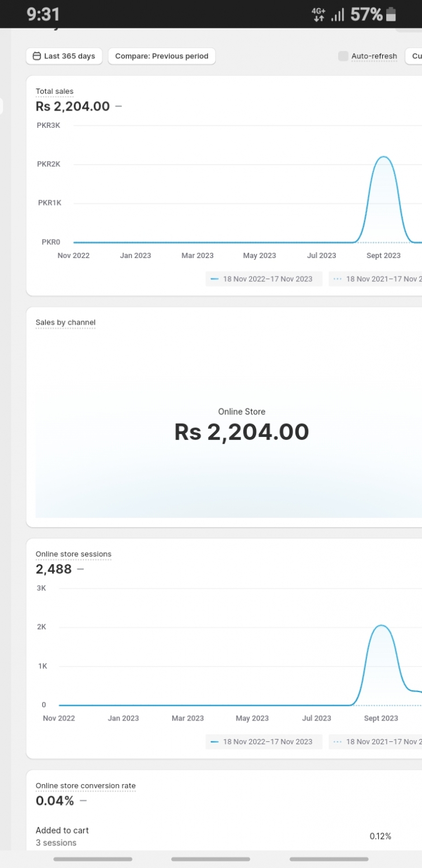Click the Jul 2023 axis label in sessions chart
This screenshot has width=422, height=868.
click(316, 718)
